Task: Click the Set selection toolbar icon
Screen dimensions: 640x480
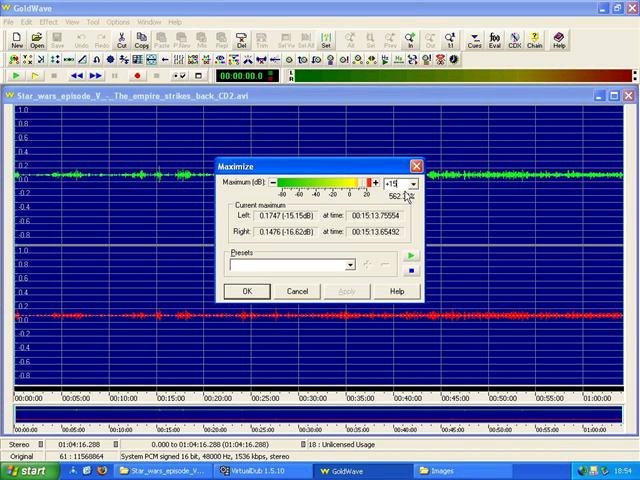Action: [x=326, y=40]
